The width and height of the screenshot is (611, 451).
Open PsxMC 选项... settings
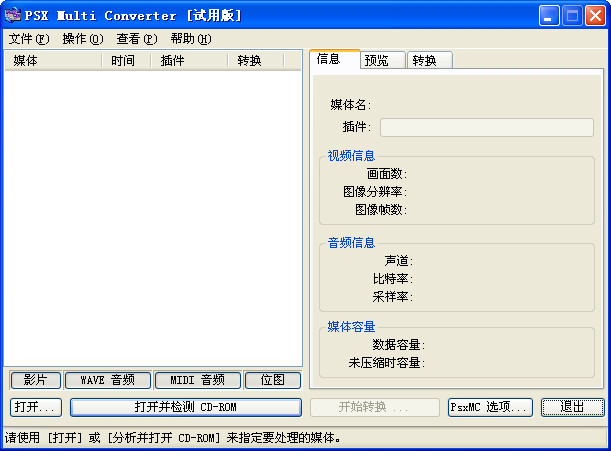490,407
